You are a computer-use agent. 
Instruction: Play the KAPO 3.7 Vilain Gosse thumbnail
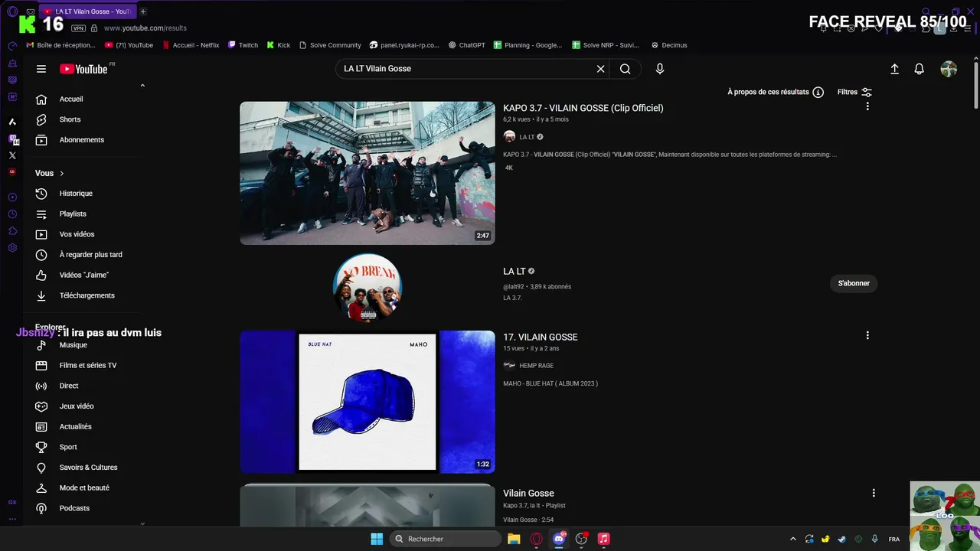coord(367,173)
